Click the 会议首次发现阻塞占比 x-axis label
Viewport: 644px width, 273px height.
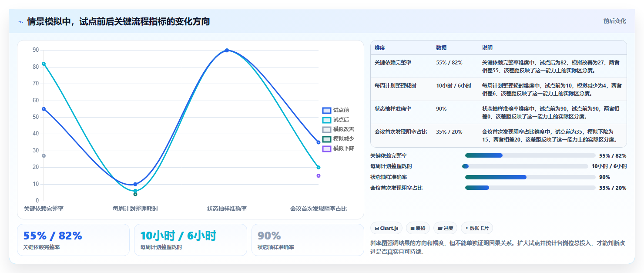[x=319, y=209]
